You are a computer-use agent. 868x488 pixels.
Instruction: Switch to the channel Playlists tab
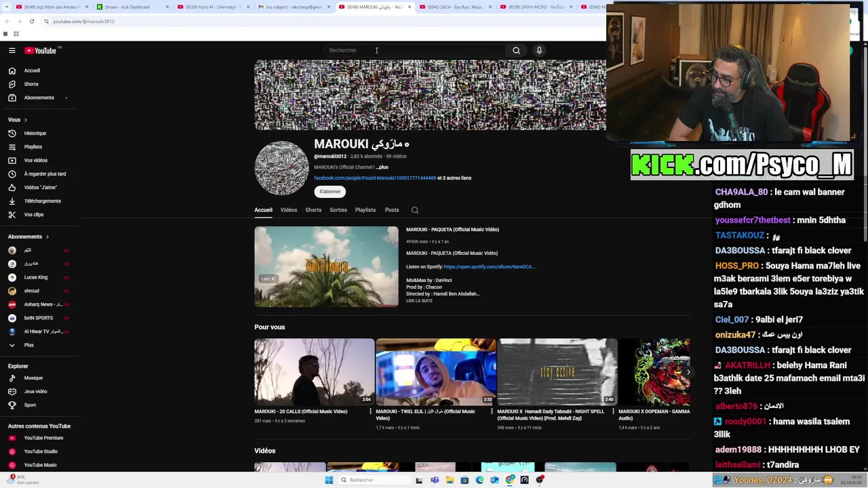pos(366,210)
